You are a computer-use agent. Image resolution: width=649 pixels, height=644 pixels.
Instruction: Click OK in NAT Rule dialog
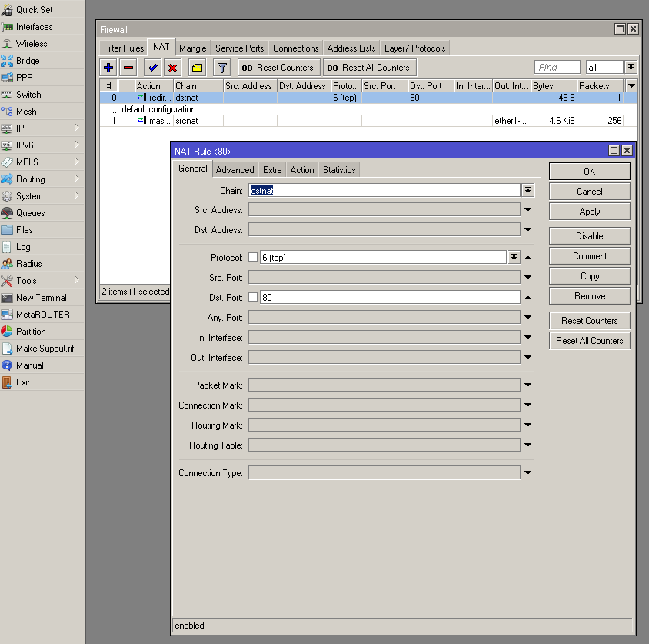coord(589,171)
